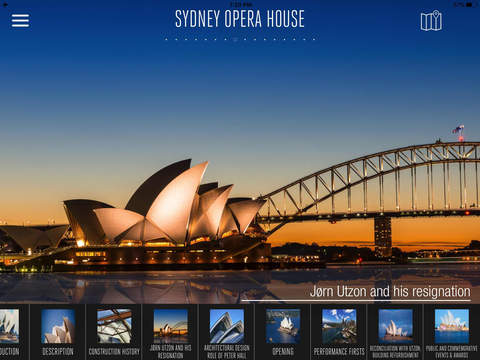Click the Opening label text
This screenshot has height=360, width=480.
[x=283, y=351]
